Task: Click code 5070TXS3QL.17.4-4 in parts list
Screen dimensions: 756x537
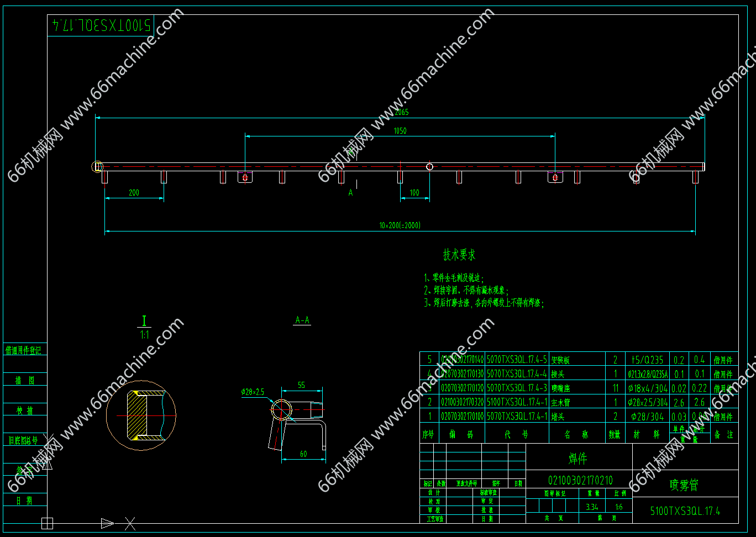Action: pyautogui.click(x=517, y=374)
